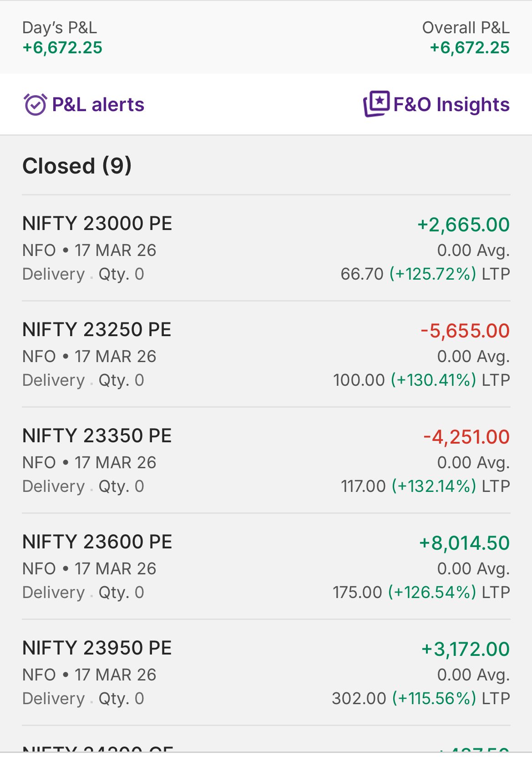Click the +8,014.50 profit amount
Image resolution: width=532 pixels, height=757 pixels.
point(464,543)
